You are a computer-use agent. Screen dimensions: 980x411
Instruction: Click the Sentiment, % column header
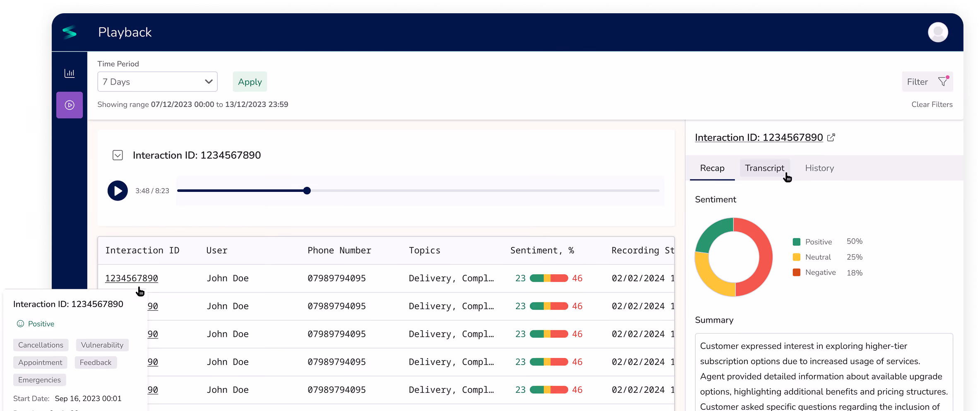pos(542,250)
